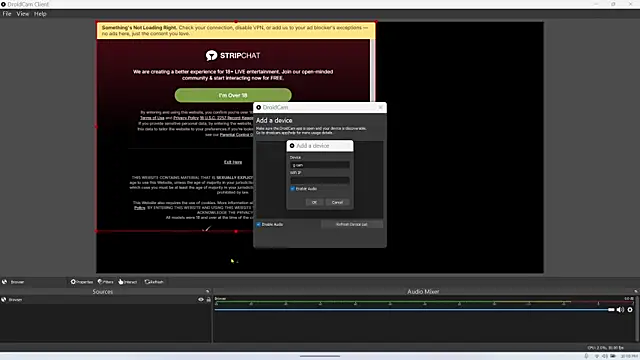Click the taskbar clock
The width and height of the screenshot is (640, 360).
click(x=629, y=356)
